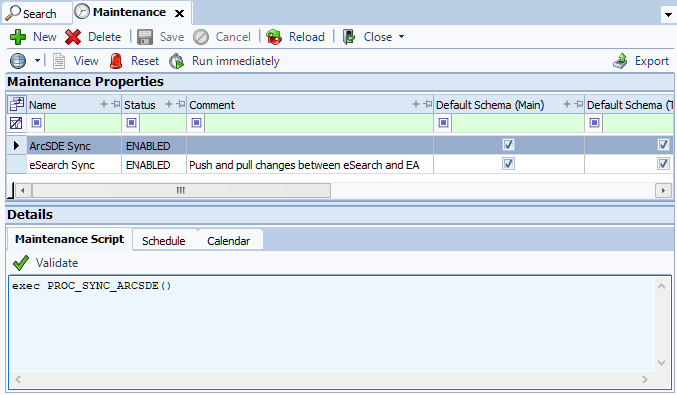Toggle Default Schema (Main) checkbox for eSearch Sync
This screenshot has height=395, width=677.
(x=509, y=164)
